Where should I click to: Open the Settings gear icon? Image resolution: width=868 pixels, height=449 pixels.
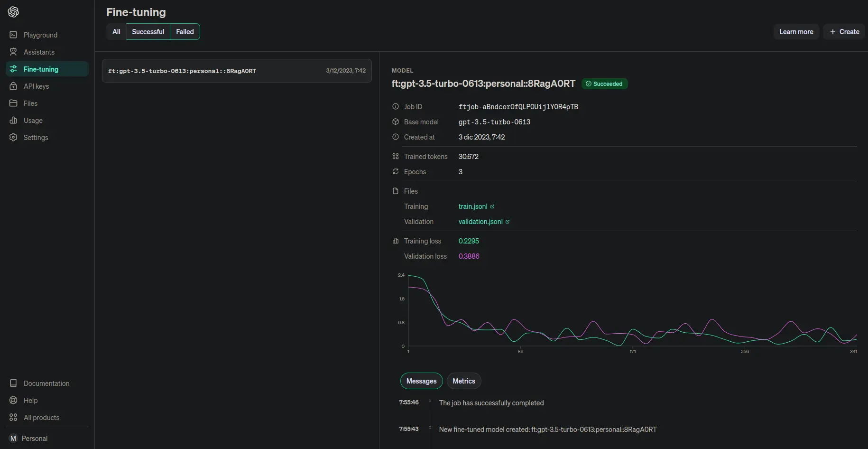coord(13,137)
